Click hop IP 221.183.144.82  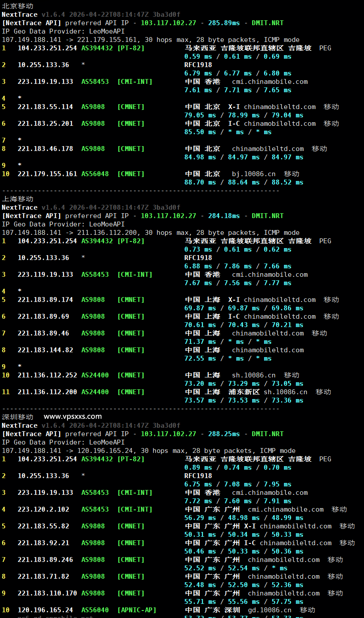coord(45,350)
